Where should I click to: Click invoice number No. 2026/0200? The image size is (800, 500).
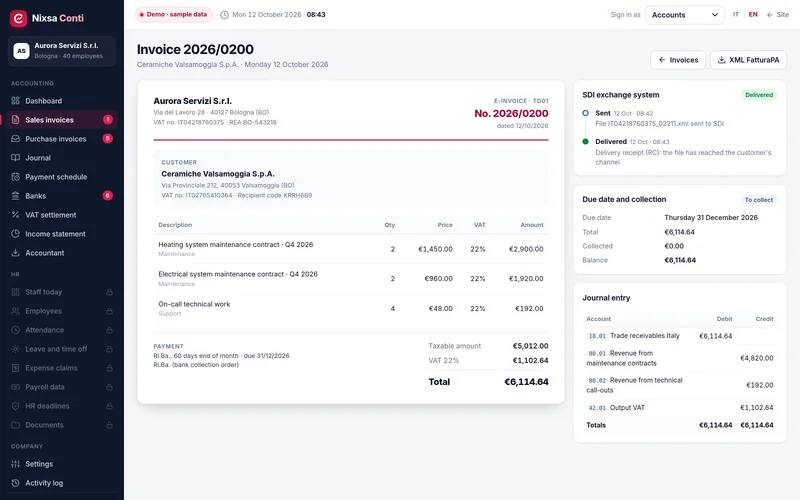click(x=511, y=113)
